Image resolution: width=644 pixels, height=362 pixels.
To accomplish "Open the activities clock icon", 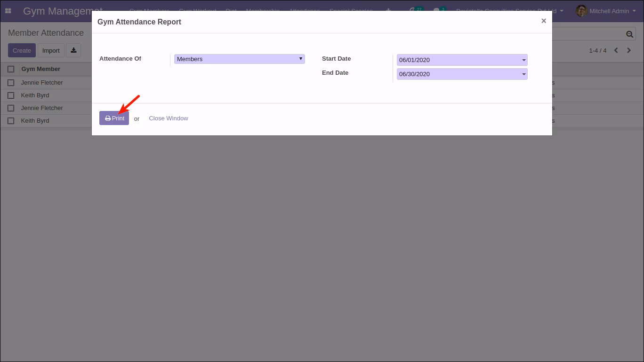I will (x=413, y=11).
